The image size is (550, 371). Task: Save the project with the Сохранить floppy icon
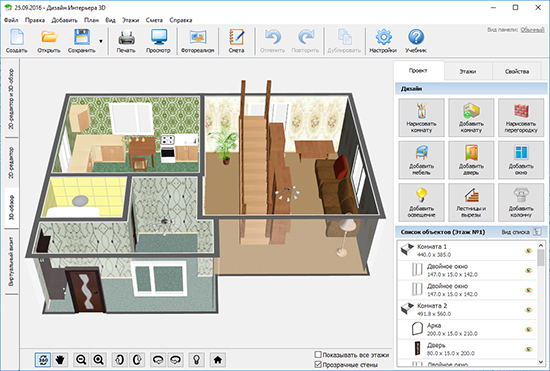(82, 41)
